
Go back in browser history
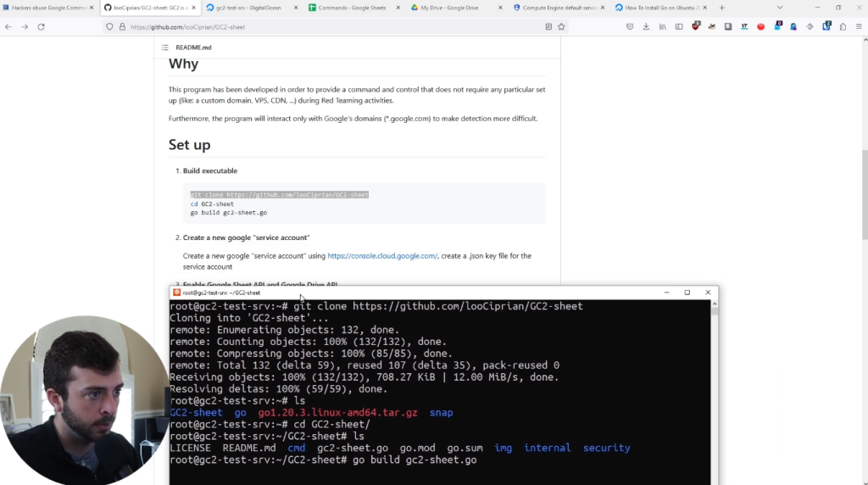pos(8,26)
